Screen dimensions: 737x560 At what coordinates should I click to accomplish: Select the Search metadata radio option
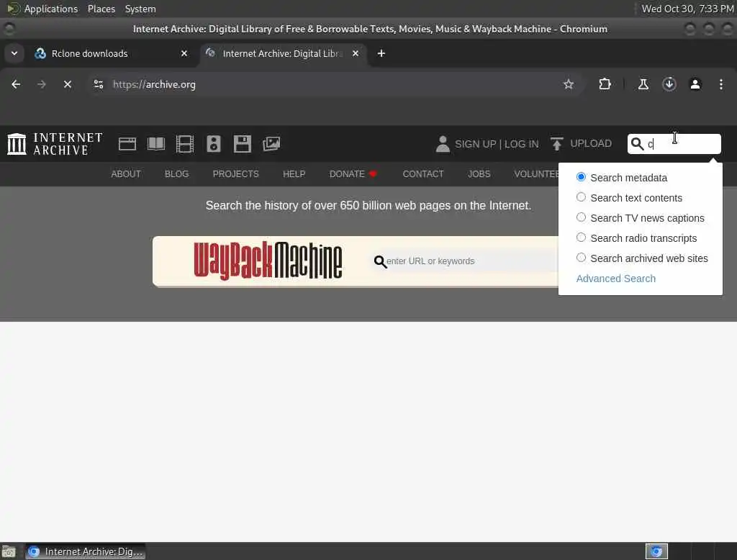tap(581, 177)
